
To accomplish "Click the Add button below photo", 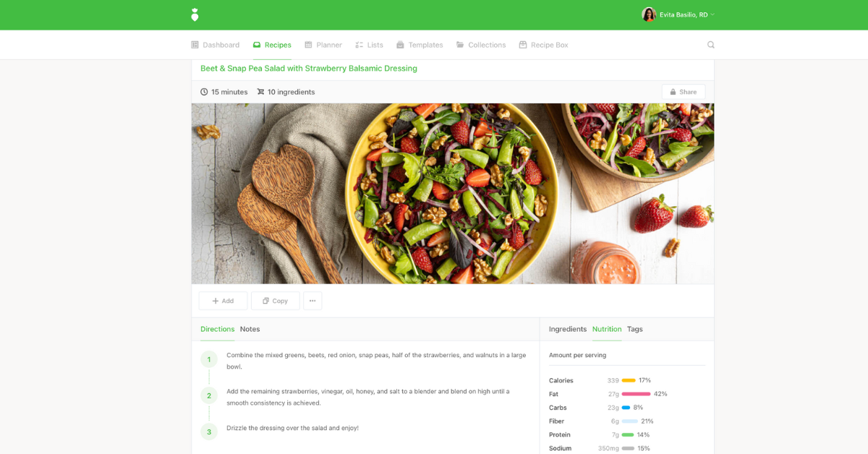I will click(x=223, y=301).
